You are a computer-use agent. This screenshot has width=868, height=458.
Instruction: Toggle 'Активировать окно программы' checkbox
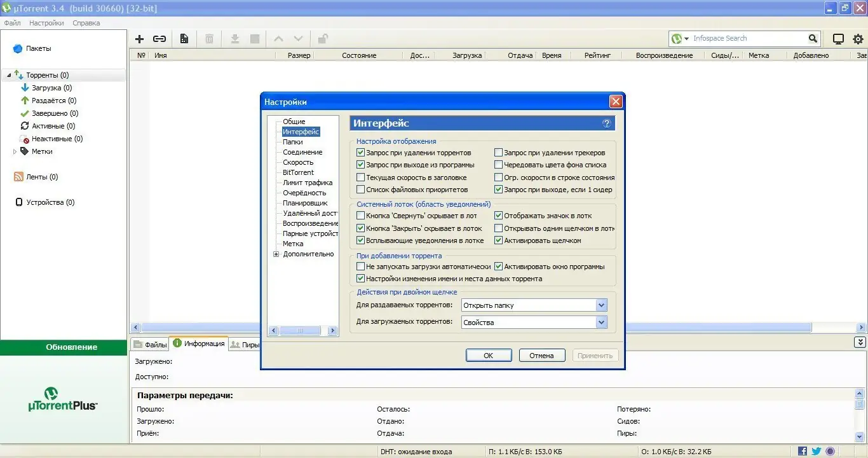[499, 267]
